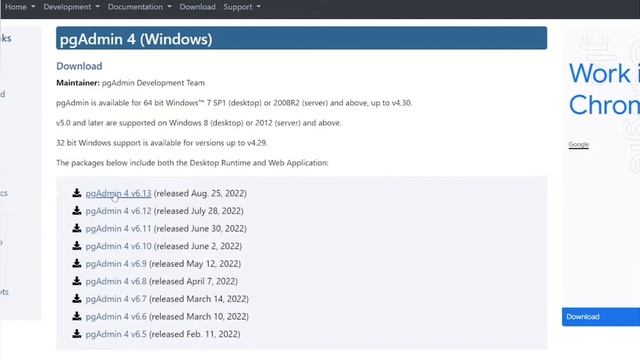The height and width of the screenshot is (360, 640).
Task: Open the pgAdmin 4 v6.10 download link
Action: [118, 246]
